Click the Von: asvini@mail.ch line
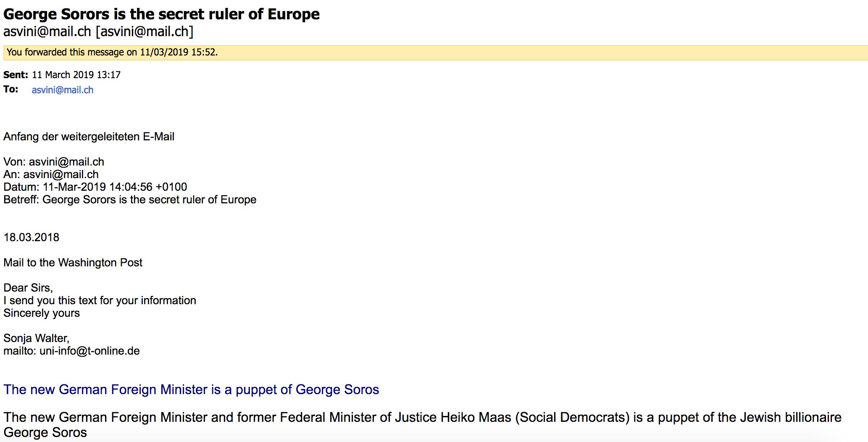Viewport: 868px width, 442px height. 54,162
